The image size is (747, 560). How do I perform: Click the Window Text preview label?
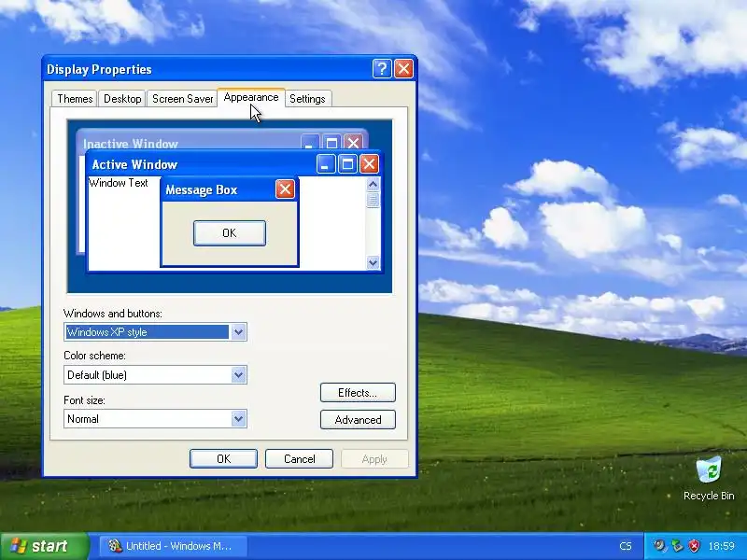click(119, 183)
